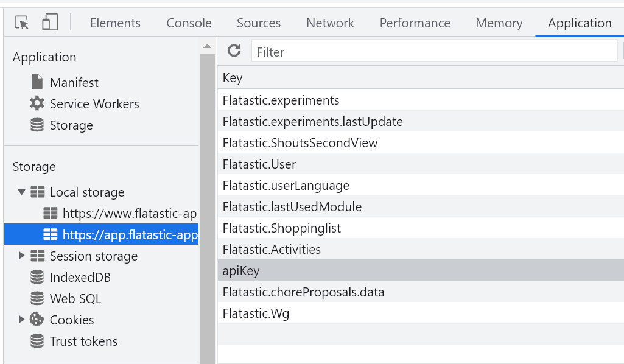The width and height of the screenshot is (624, 364).
Task: Switch to the Network tab
Action: click(330, 23)
